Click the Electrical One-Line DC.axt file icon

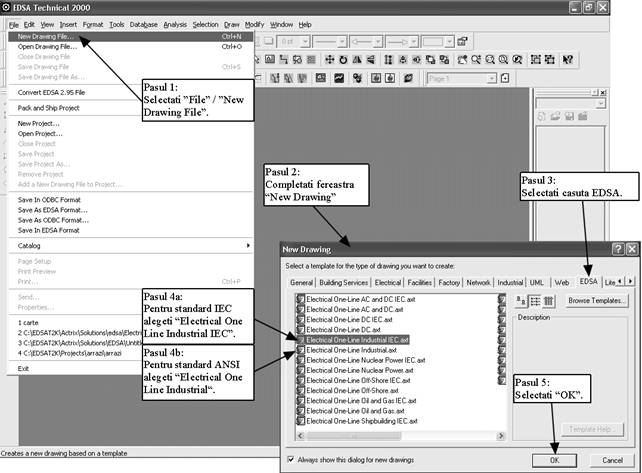(x=301, y=329)
